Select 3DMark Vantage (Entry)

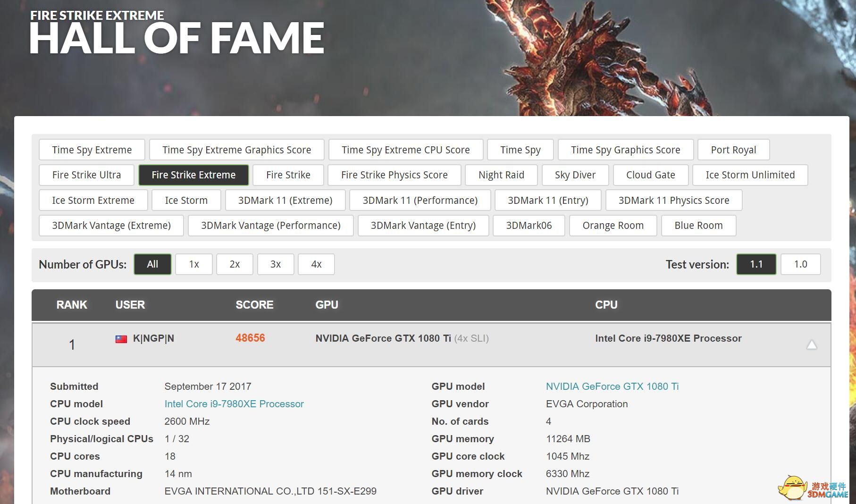[423, 225]
